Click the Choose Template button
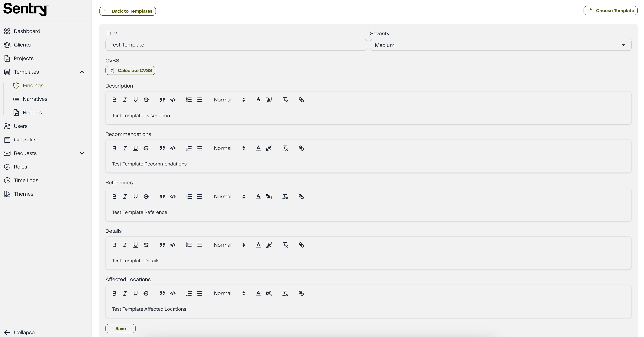The image size is (644, 337). [610, 11]
